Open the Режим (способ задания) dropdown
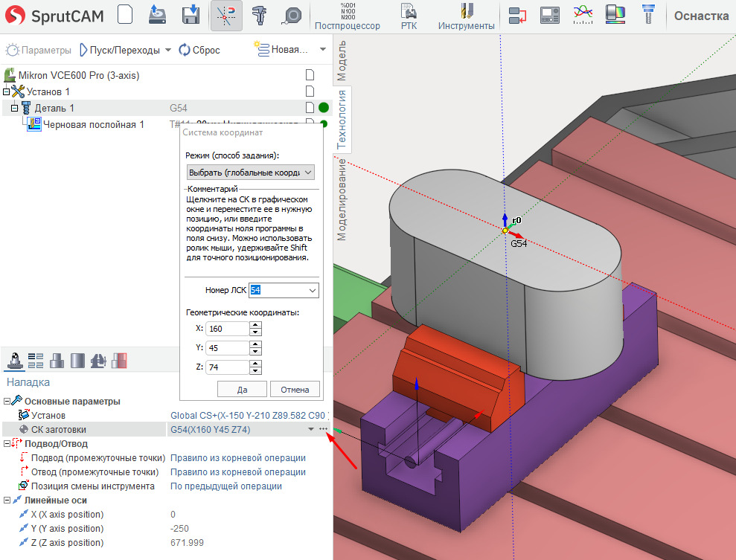 pos(250,172)
